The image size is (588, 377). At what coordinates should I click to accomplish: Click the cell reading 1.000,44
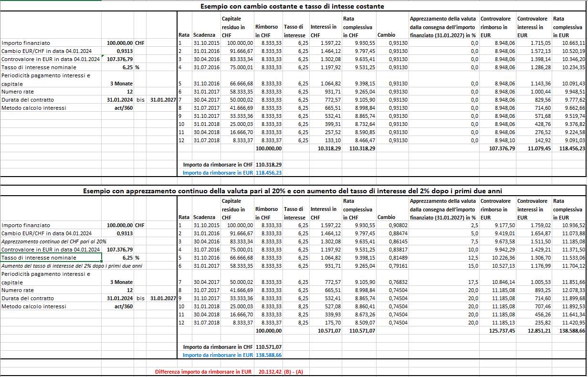click(x=534, y=92)
